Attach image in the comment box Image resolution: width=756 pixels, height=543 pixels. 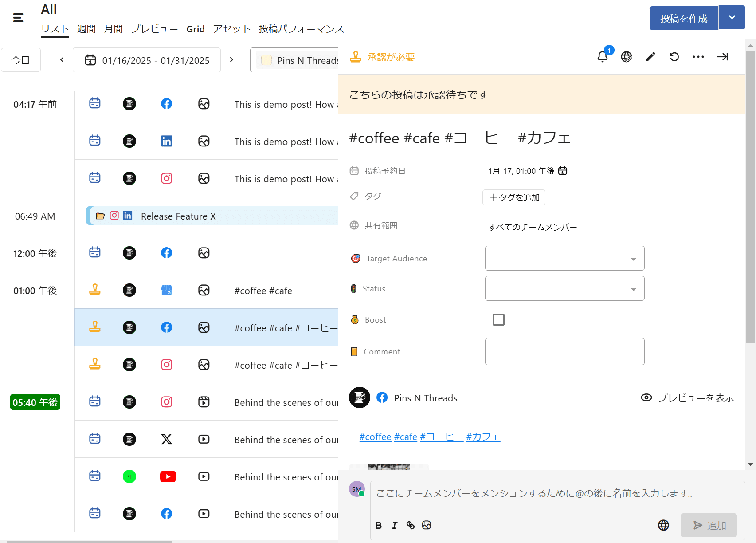[427, 525]
